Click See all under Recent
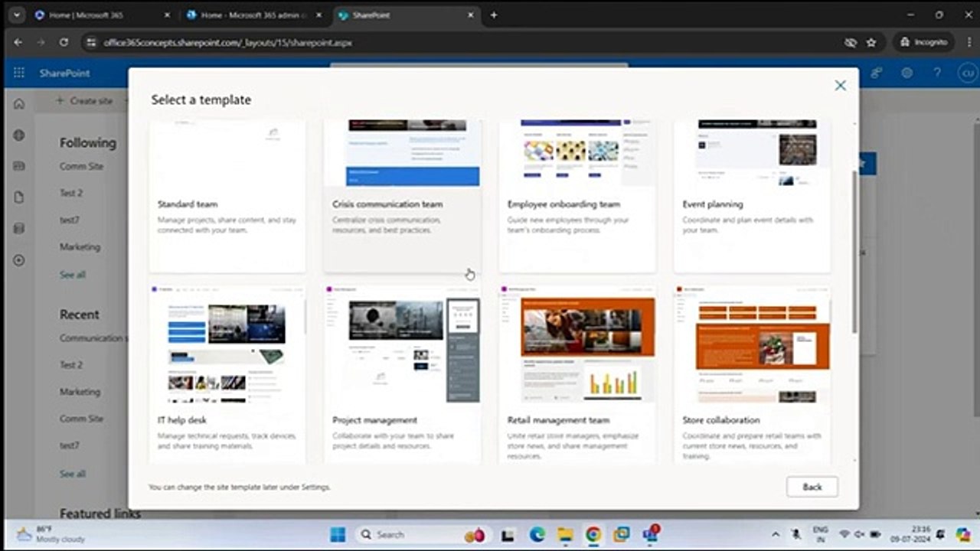Image resolution: width=980 pixels, height=551 pixels. click(x=73, y=474)
